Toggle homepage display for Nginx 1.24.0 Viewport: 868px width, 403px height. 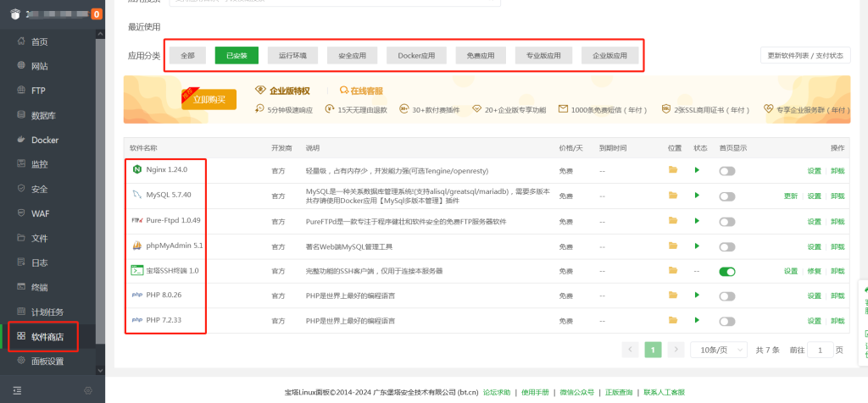tap(726, 171)
